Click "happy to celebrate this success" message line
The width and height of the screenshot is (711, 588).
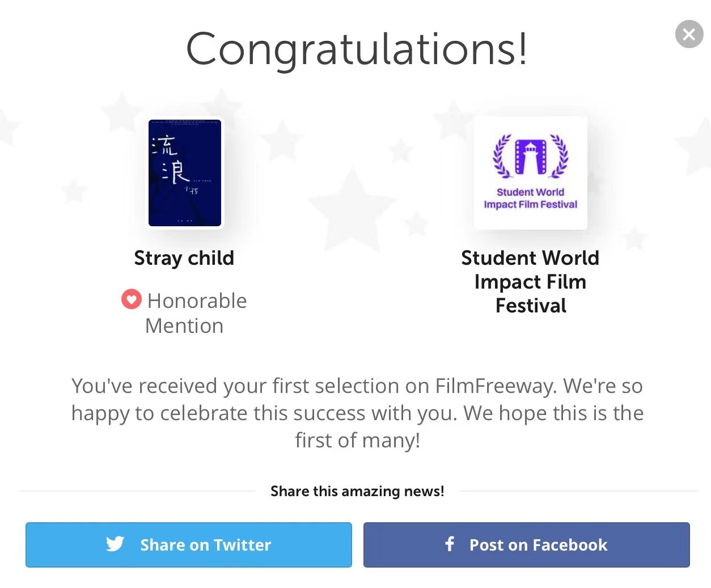[357, 413]
